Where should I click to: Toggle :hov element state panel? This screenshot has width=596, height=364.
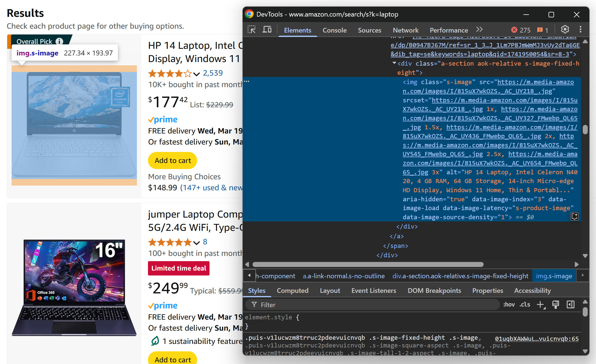(x=509, y=304)
